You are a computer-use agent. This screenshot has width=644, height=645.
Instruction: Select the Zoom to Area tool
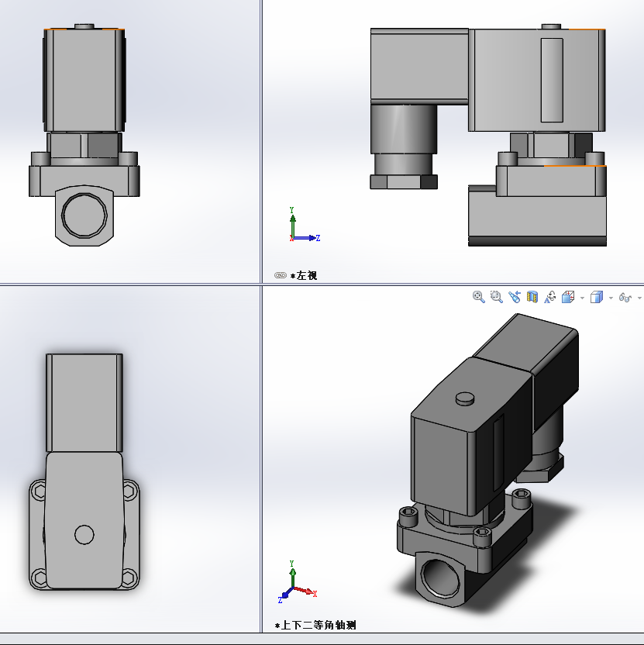[x=496, y=297]
